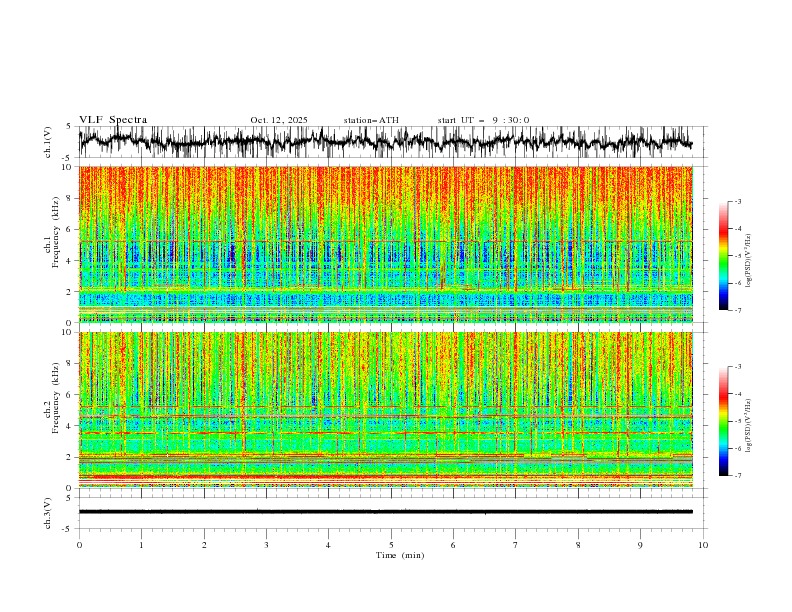Click the ch.1 color bar "log(PSD)(V²/Hz)" title
The image size is (792, 612).
coord(750,261)
